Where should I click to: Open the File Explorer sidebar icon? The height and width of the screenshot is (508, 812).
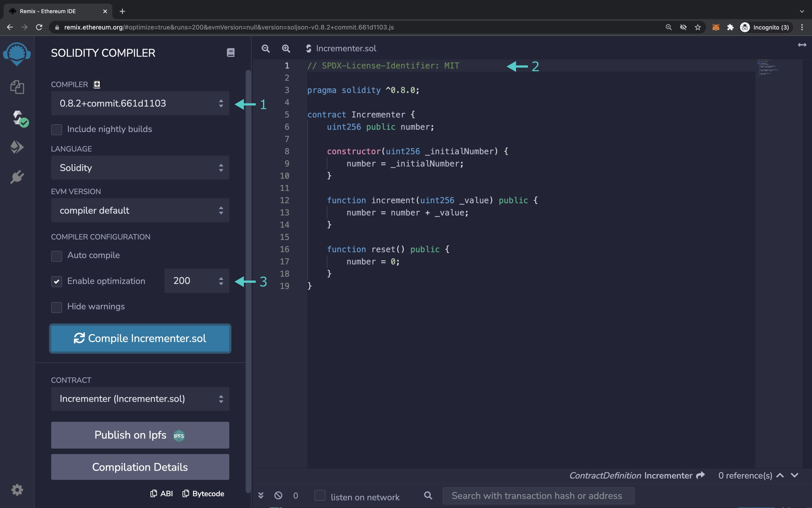tap(17, 87)
